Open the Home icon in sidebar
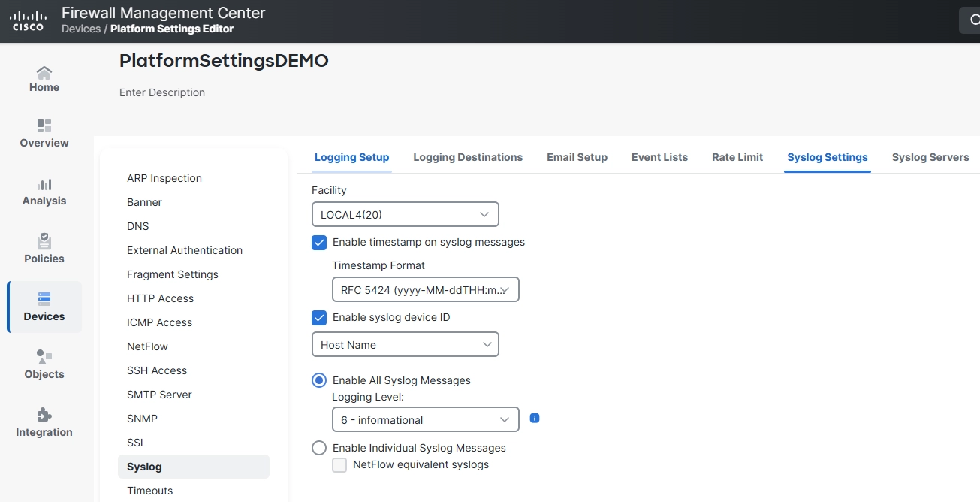Image resolution: width=980 pixels, height=502 pixels. click(44, 73)
